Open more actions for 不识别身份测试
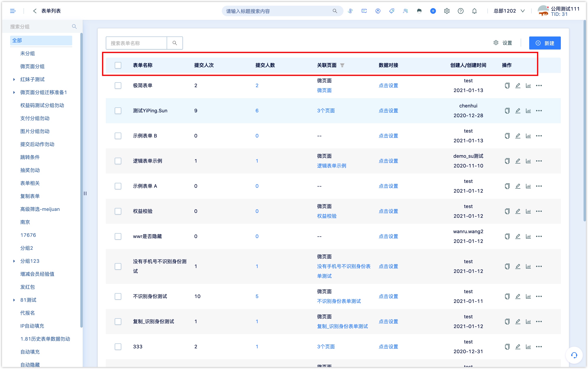This screenshot has height=369, width=588. tap(539, 296)
